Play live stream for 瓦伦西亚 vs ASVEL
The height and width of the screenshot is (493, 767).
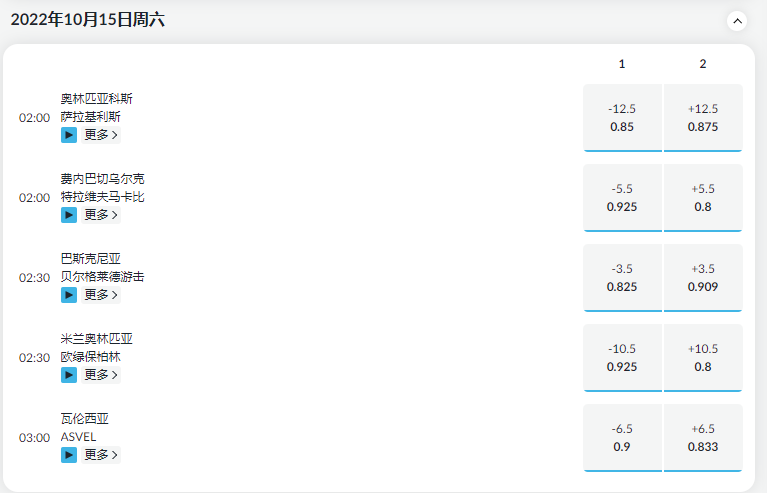(69, 455)
